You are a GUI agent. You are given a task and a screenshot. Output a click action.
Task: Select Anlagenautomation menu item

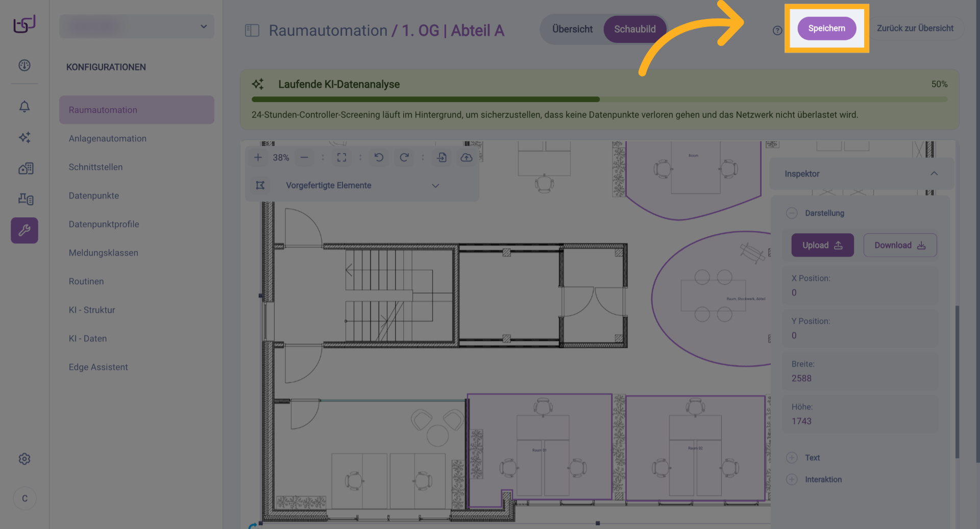point(108,139)
